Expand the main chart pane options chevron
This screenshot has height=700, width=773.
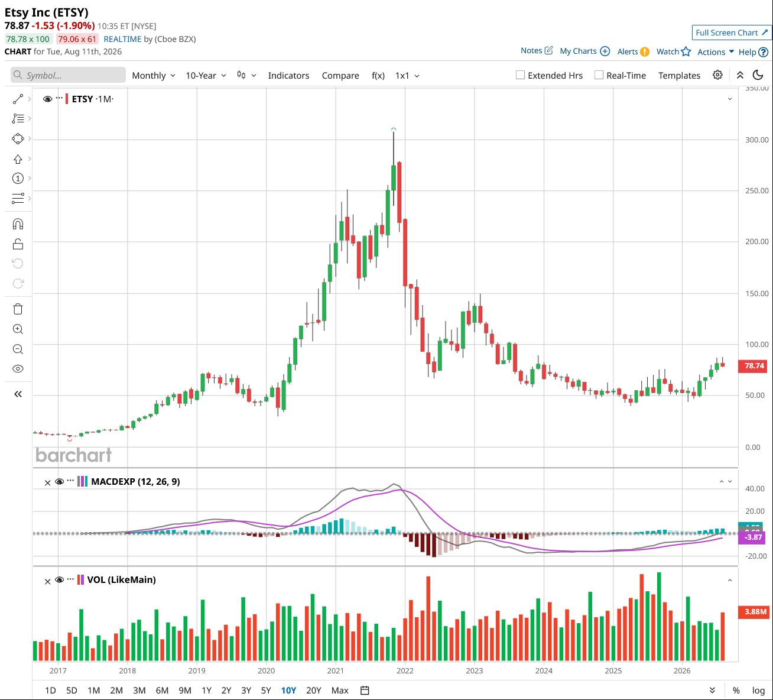pyautogui.click(x=730, y=99)
